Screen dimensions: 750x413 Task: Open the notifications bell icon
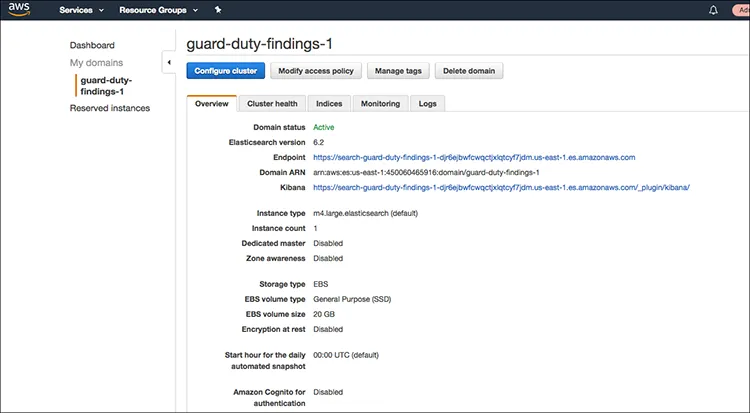click(713, 10)
